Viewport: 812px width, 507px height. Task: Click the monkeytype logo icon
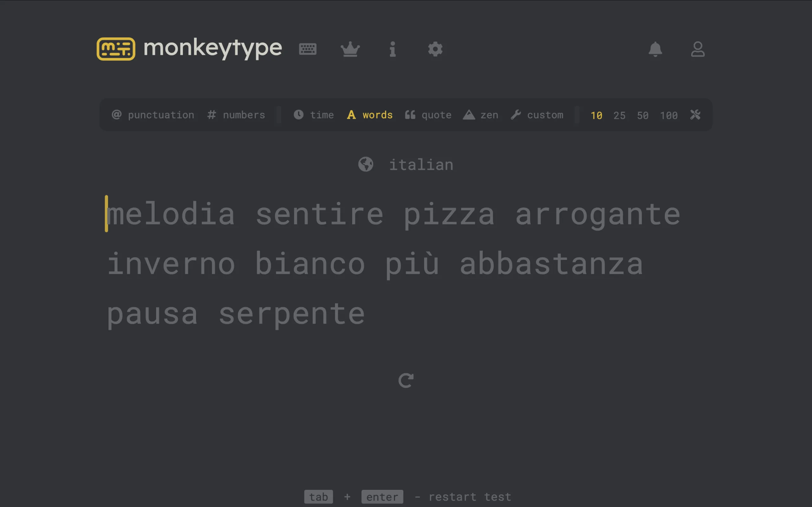(116, 49)
